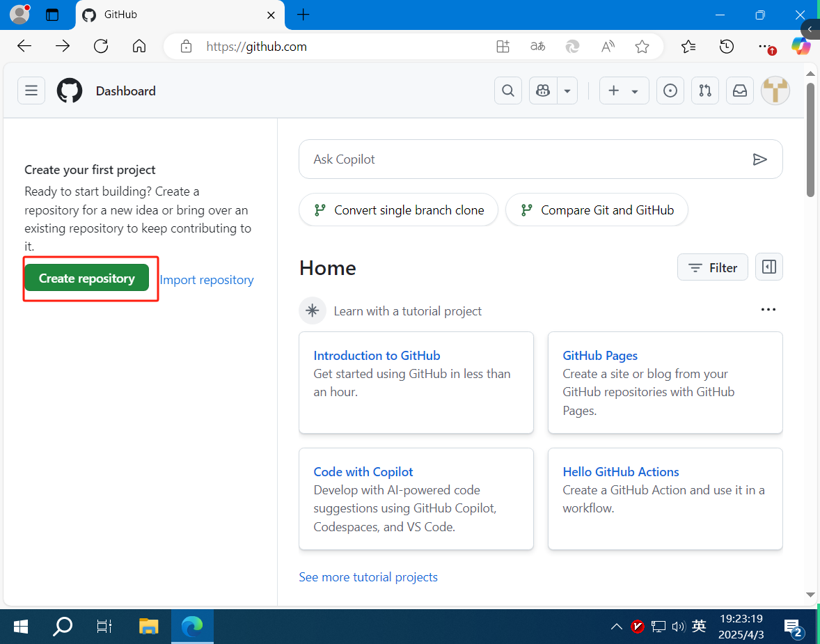The height and width of the screenshot is (644, 820).
Task: Open Edge apps icon in address bar
Action: pyautogui.click(x=503, y=47)
